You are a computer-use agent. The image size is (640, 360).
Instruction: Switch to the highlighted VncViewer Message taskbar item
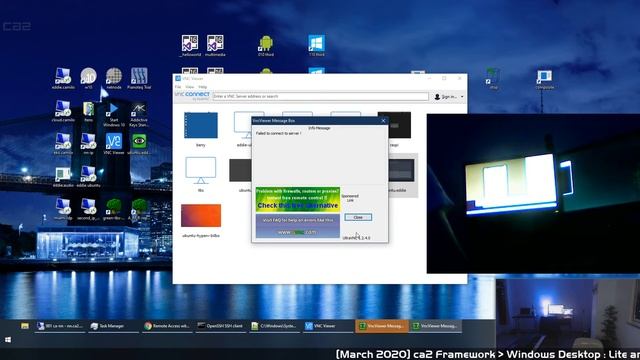click(x=382, y=326)
